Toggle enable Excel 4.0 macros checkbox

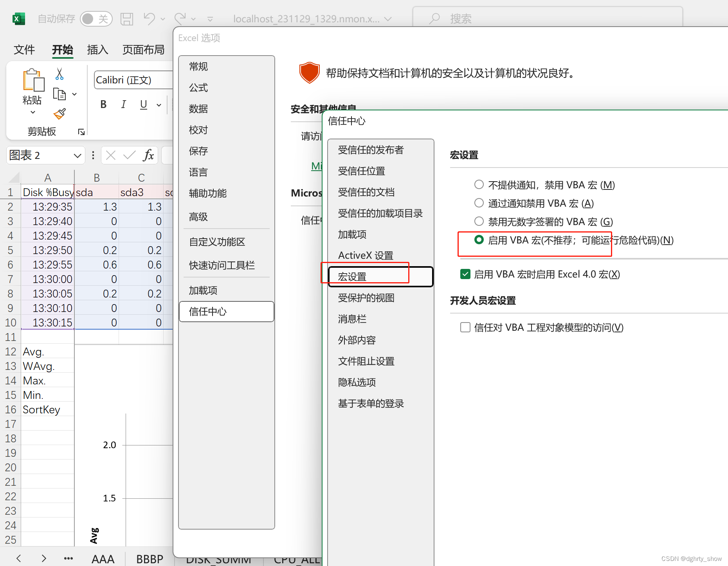coord(465,274)
